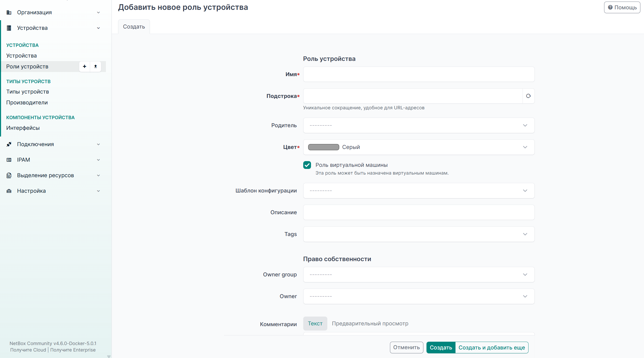Click the Организация building icon

pyautogui.click(x=9, y=12)
